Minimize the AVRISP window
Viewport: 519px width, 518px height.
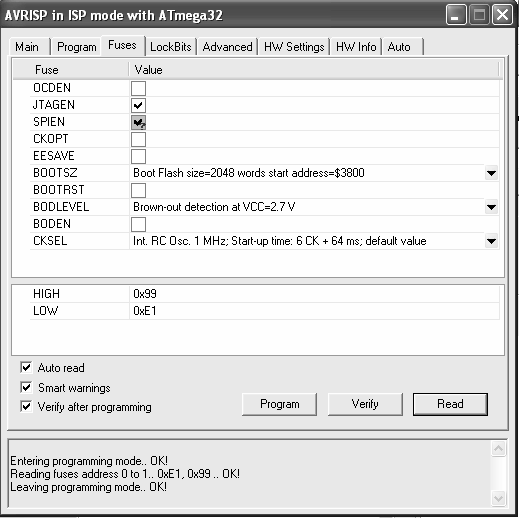click(x=456, y=15)
